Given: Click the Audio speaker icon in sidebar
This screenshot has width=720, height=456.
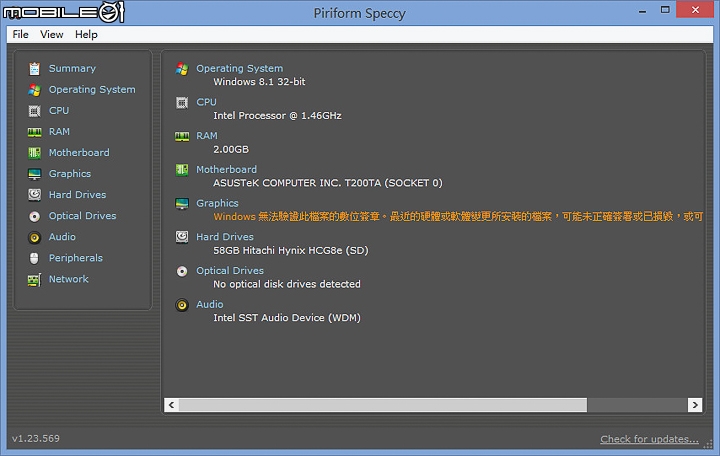Looking at the screenshot, I should (34, 237).
